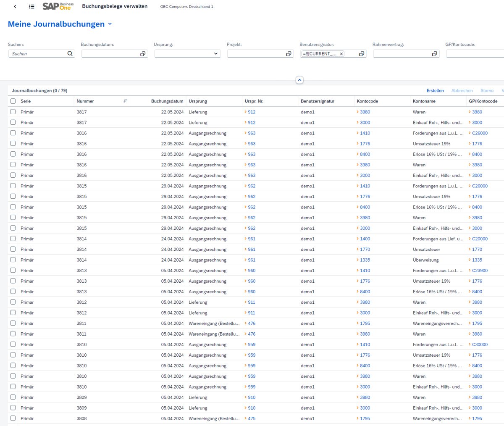
Task: Toggle the select-all rows checkbox
Action: pyautogui.click(x=13, y=101)
